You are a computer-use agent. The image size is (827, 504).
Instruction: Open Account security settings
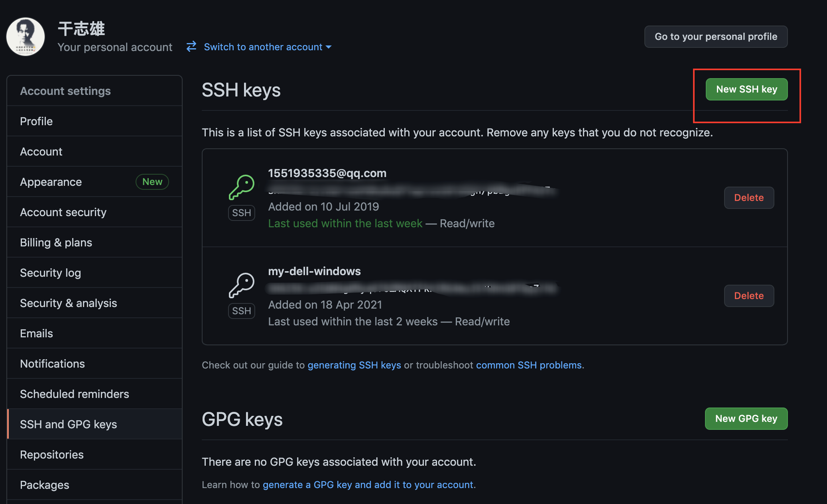coord(95,212)
